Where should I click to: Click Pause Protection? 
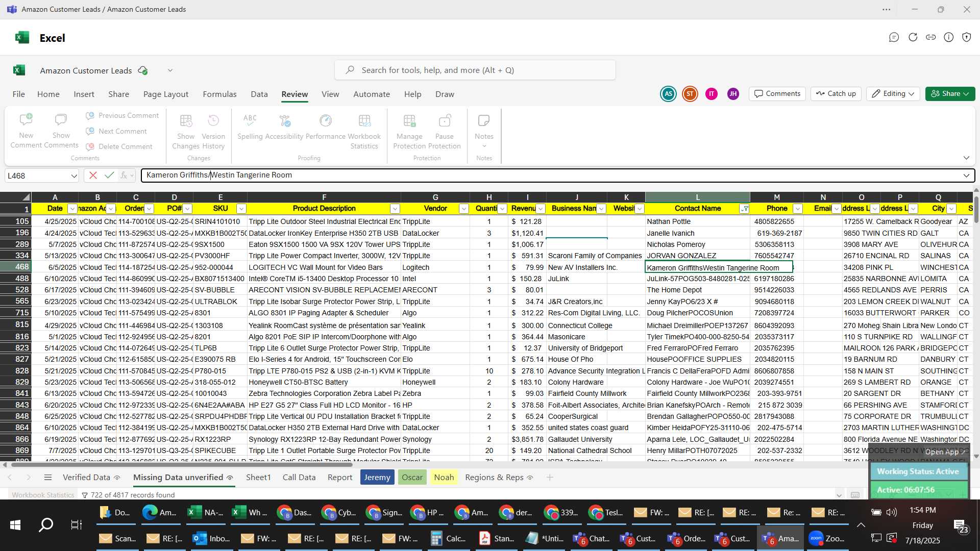coord(445,131)
